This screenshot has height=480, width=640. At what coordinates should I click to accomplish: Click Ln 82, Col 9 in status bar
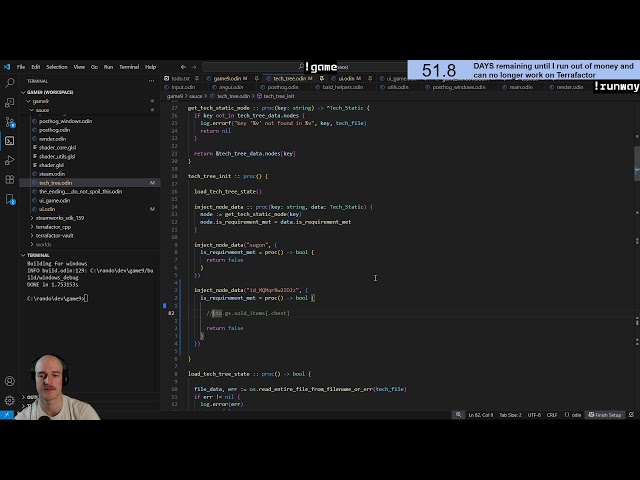click(x=480, y=415)
